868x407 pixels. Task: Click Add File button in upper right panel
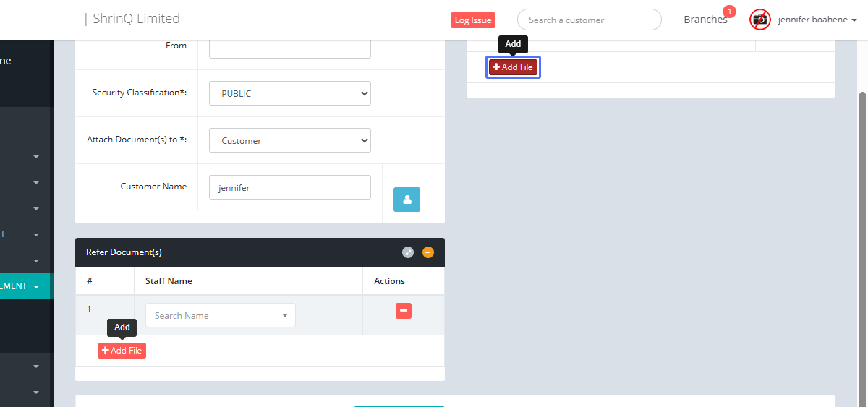coord(513,67)
